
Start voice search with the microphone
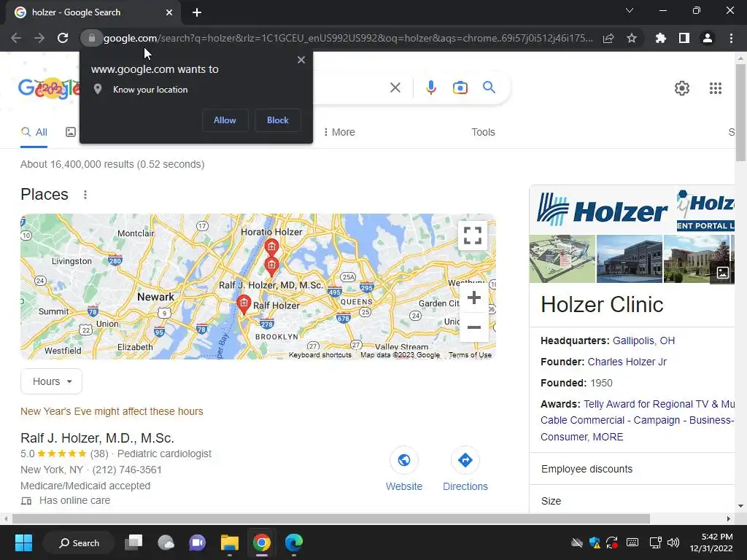[431, 87]
